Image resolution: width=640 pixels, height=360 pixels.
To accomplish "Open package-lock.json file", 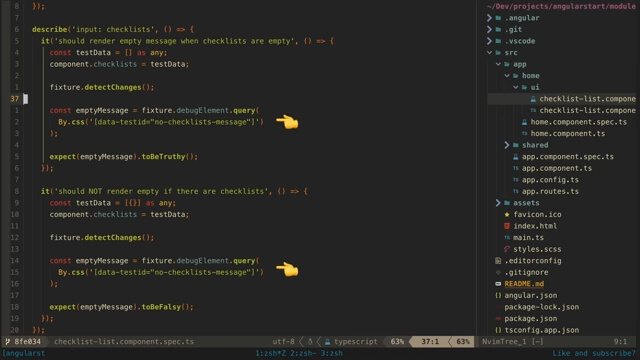I will coord(542,307).
